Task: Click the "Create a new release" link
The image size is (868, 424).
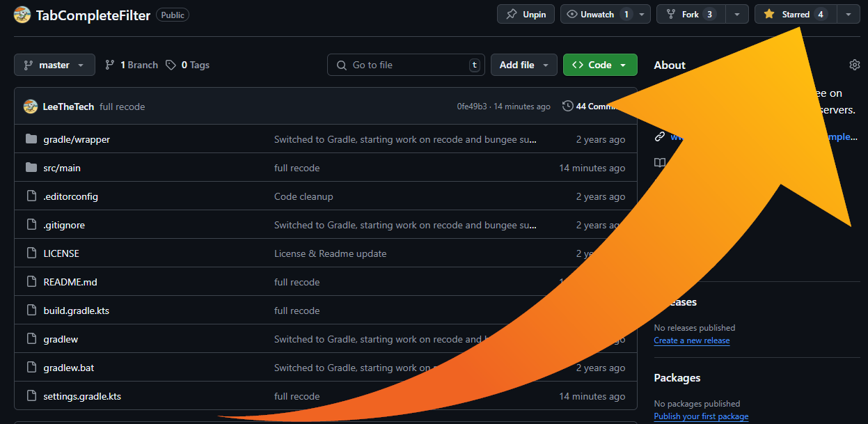Action: (x=692, y=340)
